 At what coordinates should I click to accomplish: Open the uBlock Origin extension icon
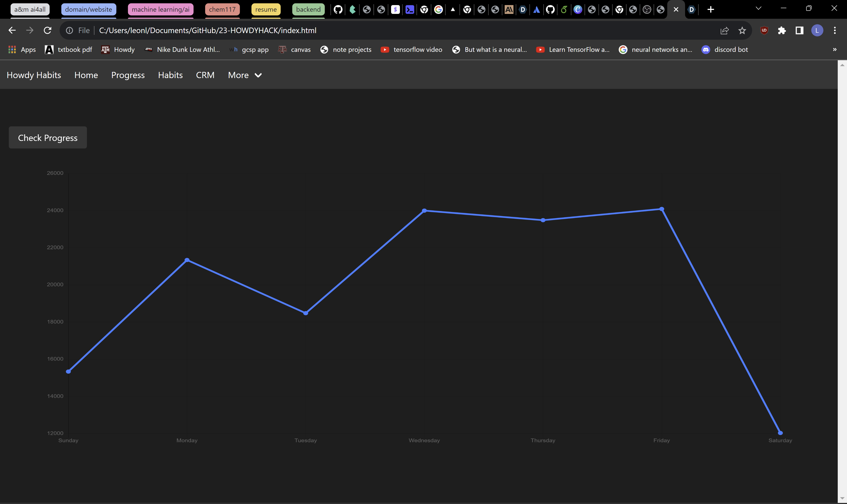[x=764, y=31]
